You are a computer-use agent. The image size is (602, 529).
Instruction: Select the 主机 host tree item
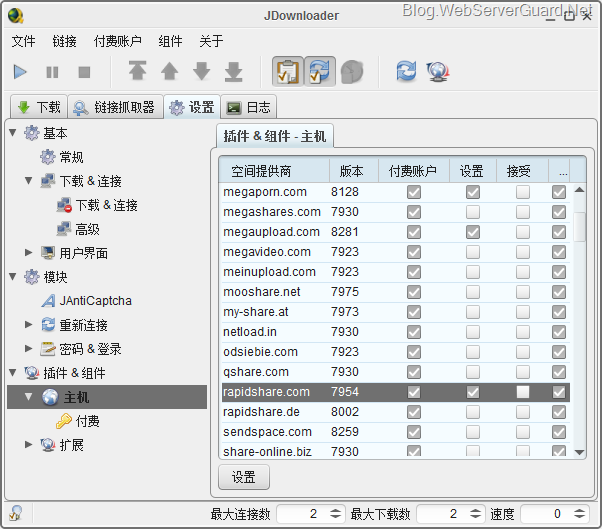click(107, 397)
